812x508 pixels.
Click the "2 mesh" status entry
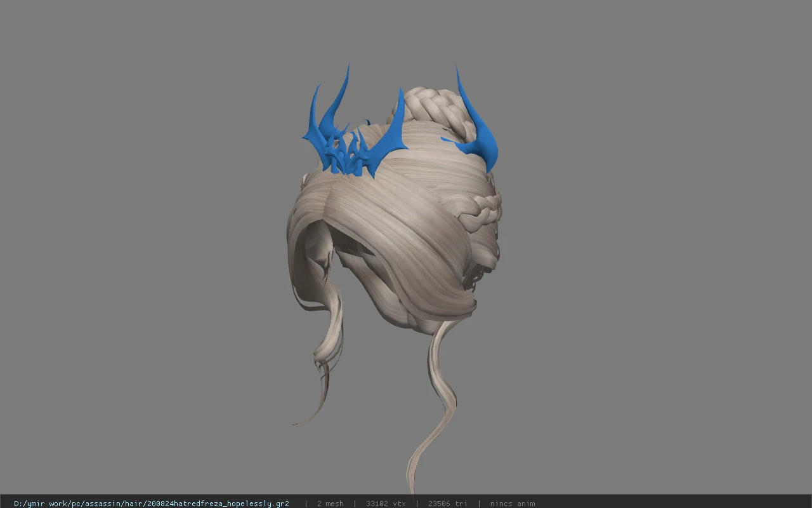[x=330, y=504]
